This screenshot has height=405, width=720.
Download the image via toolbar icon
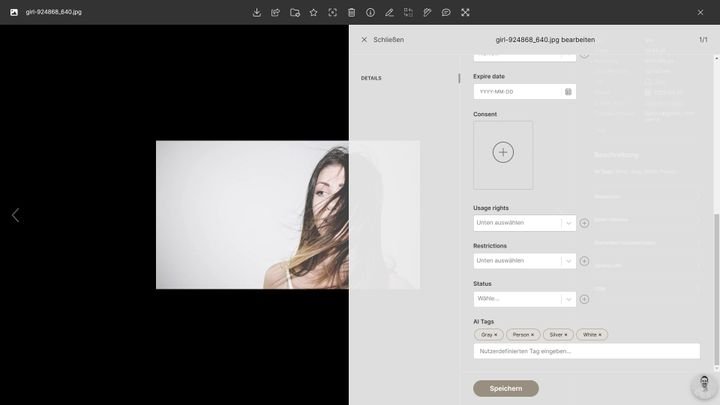(x=257, y=12)
